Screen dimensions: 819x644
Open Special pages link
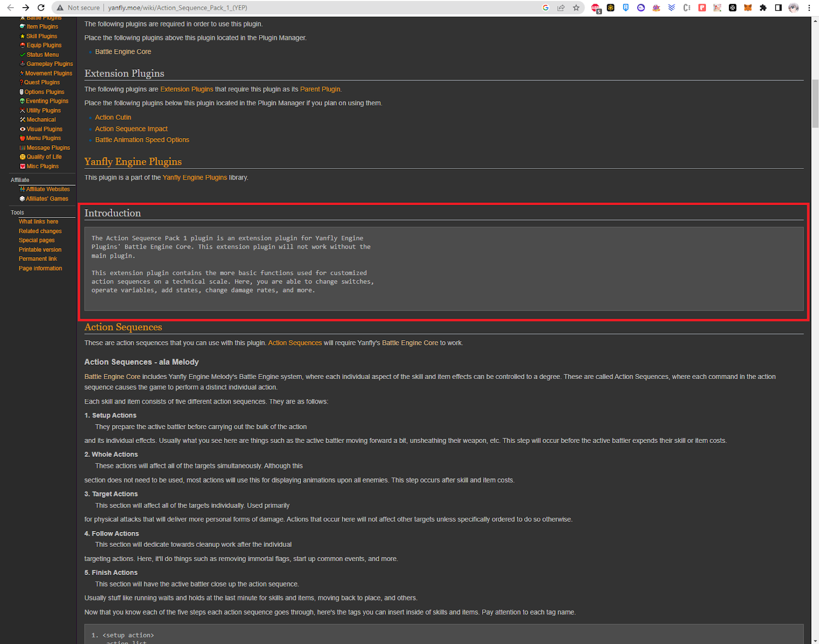[x=37, y=240]
